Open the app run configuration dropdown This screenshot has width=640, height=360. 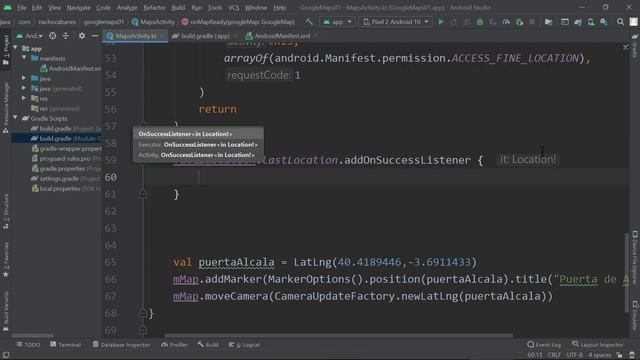(x=337, y=22)
